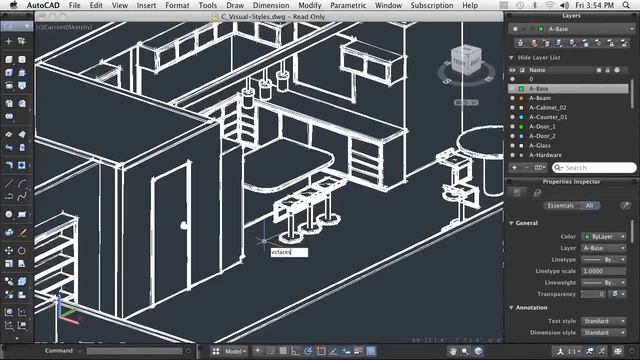The image size is (640, 360).
Task: Add a new layer with the plus button
Action: [514, 168]
